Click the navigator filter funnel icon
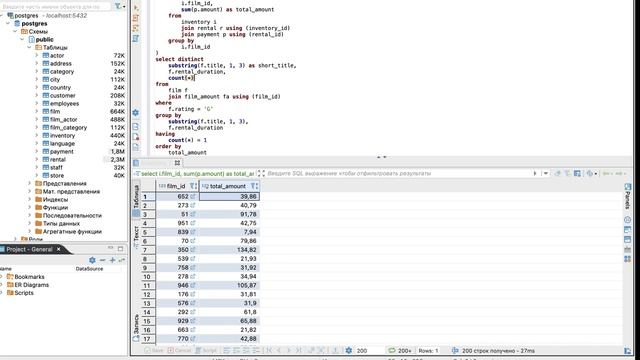 [118, 6]
